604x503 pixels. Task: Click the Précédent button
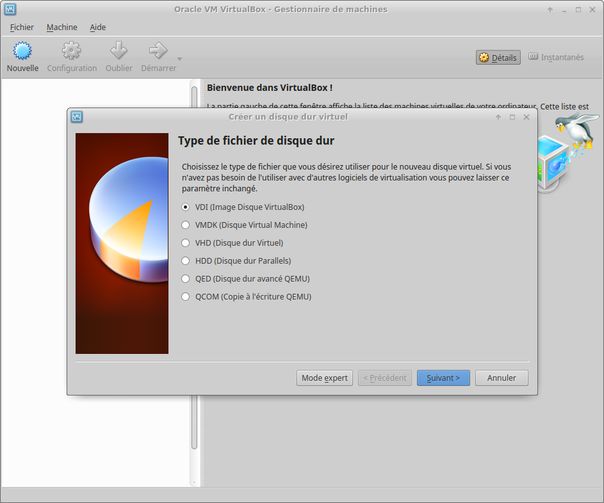[385, 378]
